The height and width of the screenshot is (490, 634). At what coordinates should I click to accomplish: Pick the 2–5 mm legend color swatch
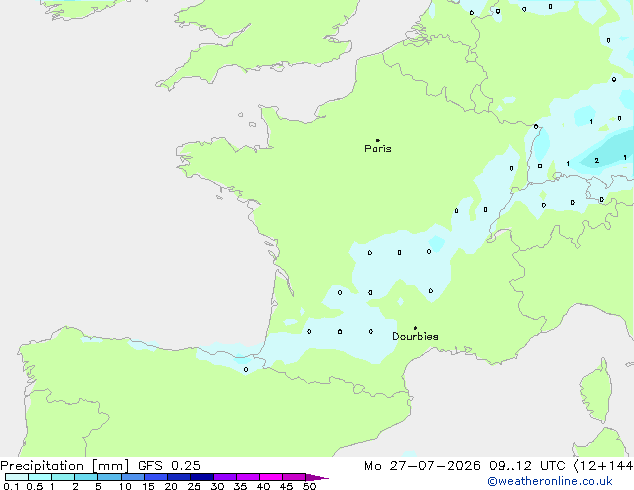(86, 477)
